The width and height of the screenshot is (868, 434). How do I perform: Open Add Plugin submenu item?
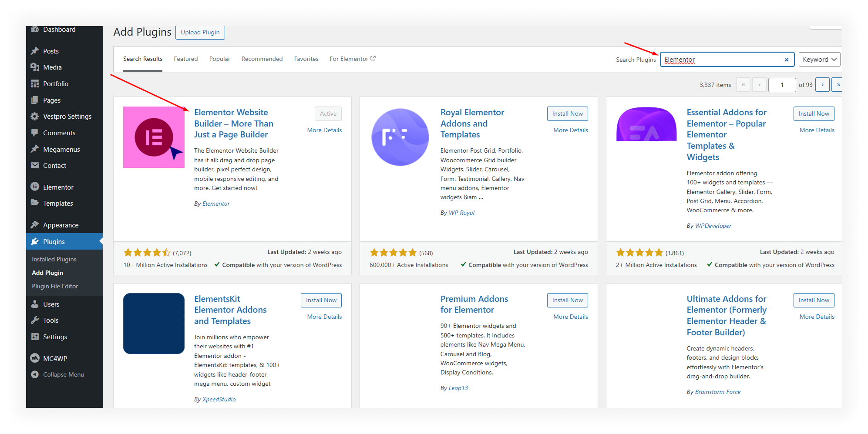tap(47, 273)
